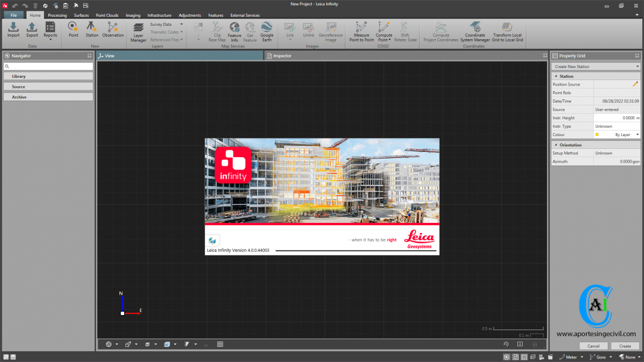Open the Processing ribbon tab
Image resolution: width=644 pixels, height=362 pixels.
tap(57, 15)
